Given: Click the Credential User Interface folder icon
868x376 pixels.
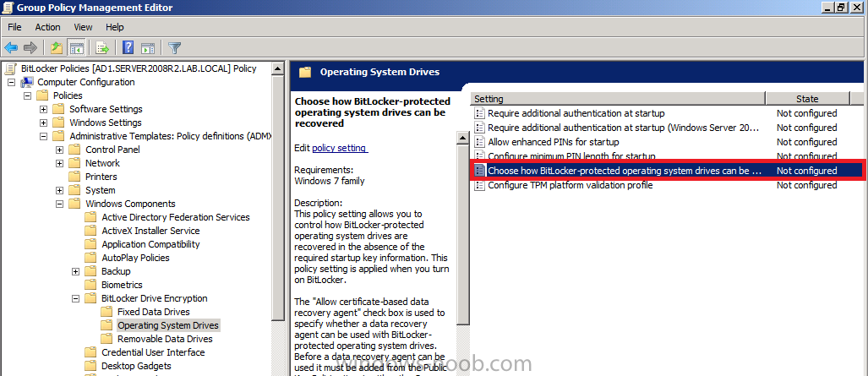Looking at the screenshot, I should [90, 352].
